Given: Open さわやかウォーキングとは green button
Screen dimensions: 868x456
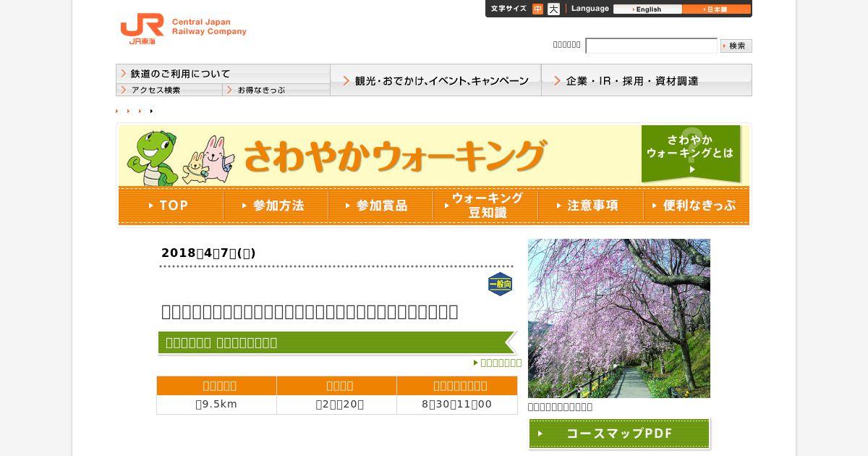Looking at the screenshot, I should (691, 154).
